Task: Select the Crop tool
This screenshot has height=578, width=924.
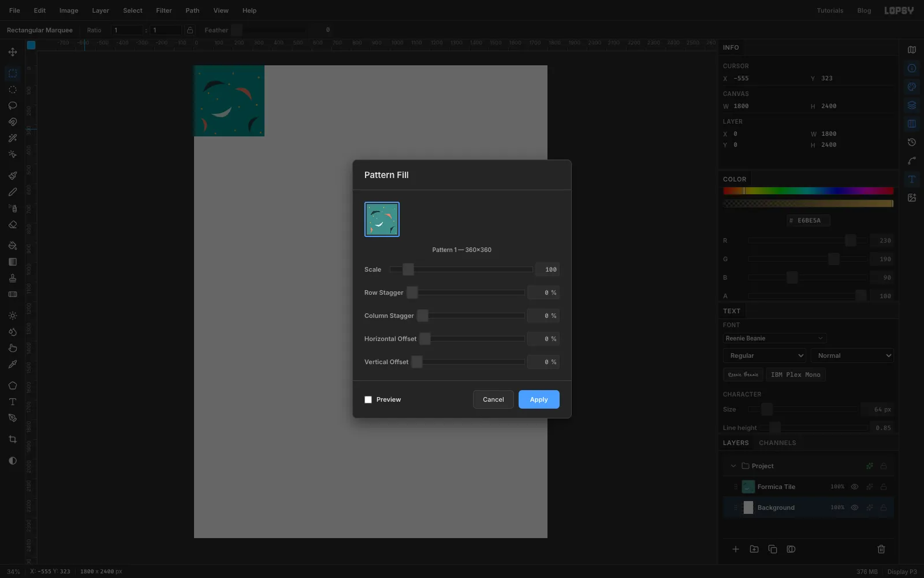Action: 13,439
